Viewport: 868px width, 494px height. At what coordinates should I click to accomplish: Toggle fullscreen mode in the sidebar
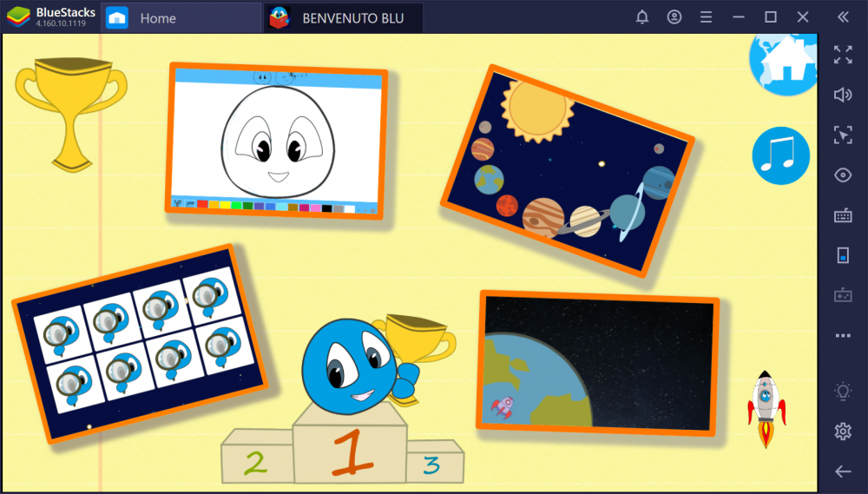click(842, 55)
